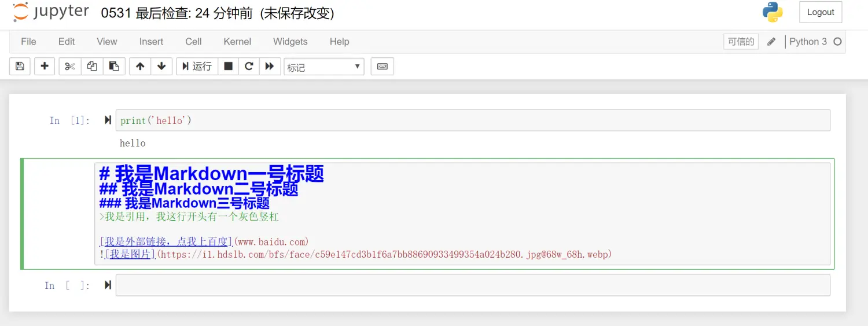This screenshot has height=326, width=868.
Task: Restart the kernel with circular arrow icon
Action: pos(249,67)
